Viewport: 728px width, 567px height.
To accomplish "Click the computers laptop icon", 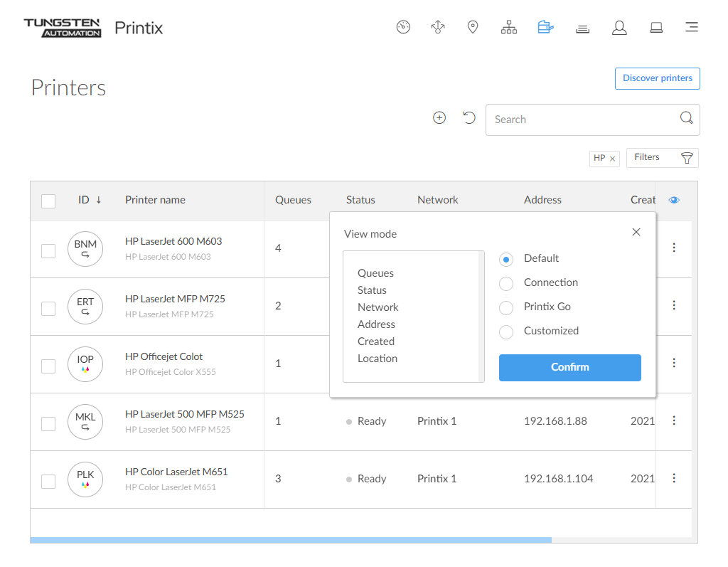I will point(656,28).
